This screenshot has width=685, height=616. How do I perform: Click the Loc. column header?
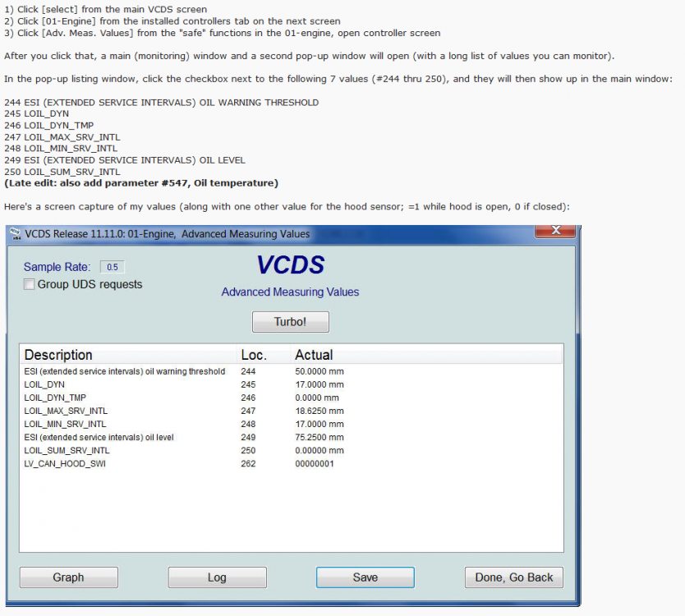point(253,355)
